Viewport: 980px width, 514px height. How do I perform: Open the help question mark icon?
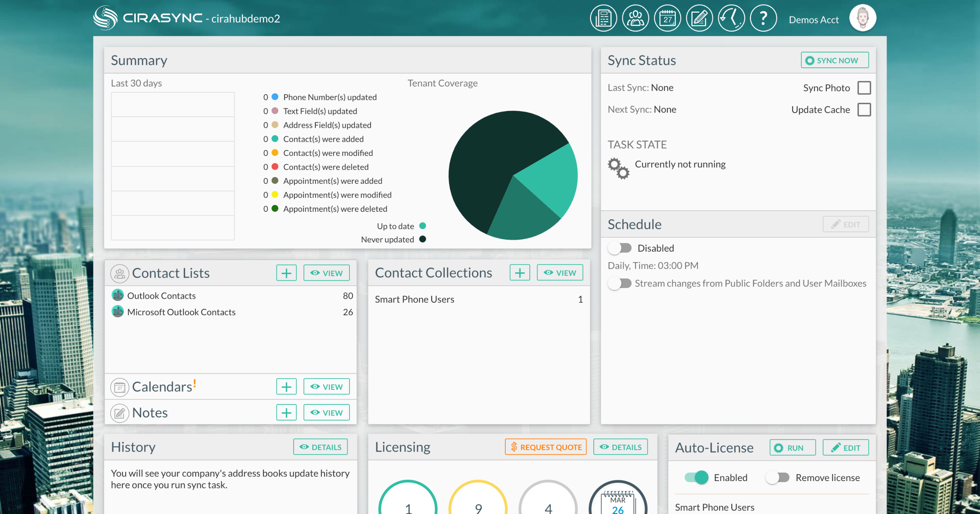[763, 18]
